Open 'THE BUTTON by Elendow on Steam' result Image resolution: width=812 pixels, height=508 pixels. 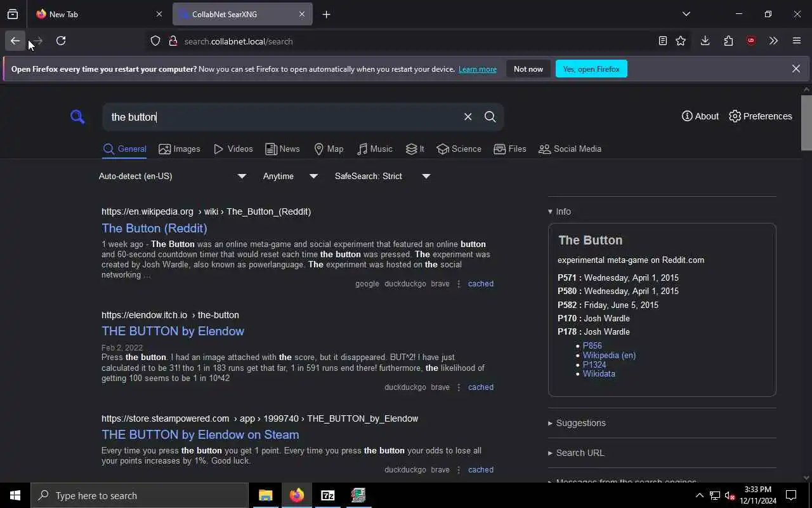point(200,434)
